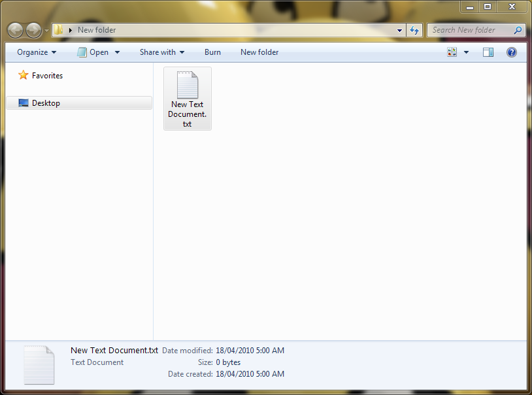Select the Favorites star in navigation pane
This screenshot has width=532, height=395.
pyautogui.click(x=24, y=75)
